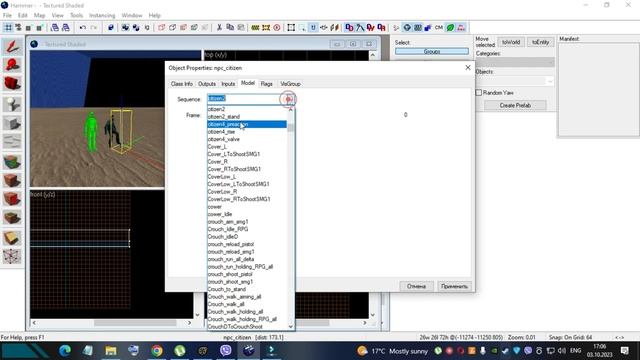The image size is (640, 360).
Task: Toggle texture lock icon
Action: 313,28
